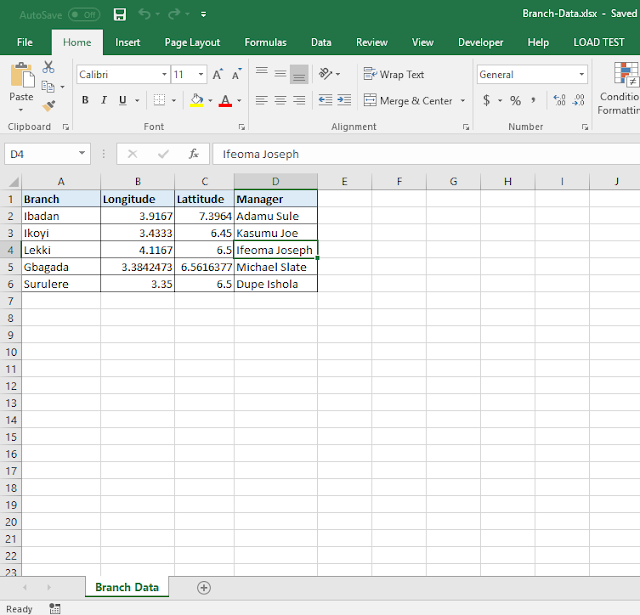Open the File tab
The width and height of the screenshot is (640, 615).
click(24, 42)
